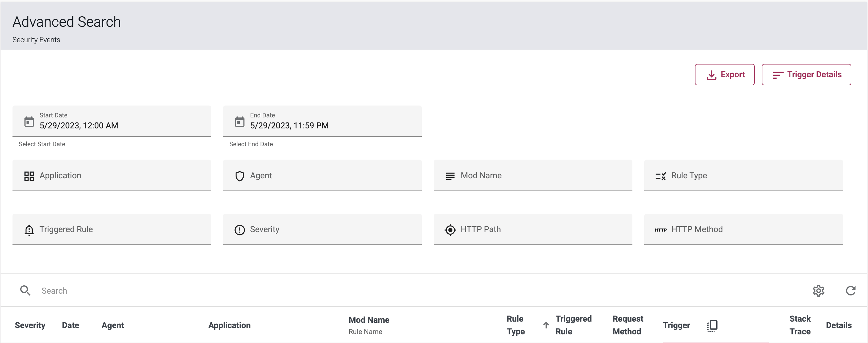
Task: Click the Rule Name subheader text
Action: (x=365, y=331)
